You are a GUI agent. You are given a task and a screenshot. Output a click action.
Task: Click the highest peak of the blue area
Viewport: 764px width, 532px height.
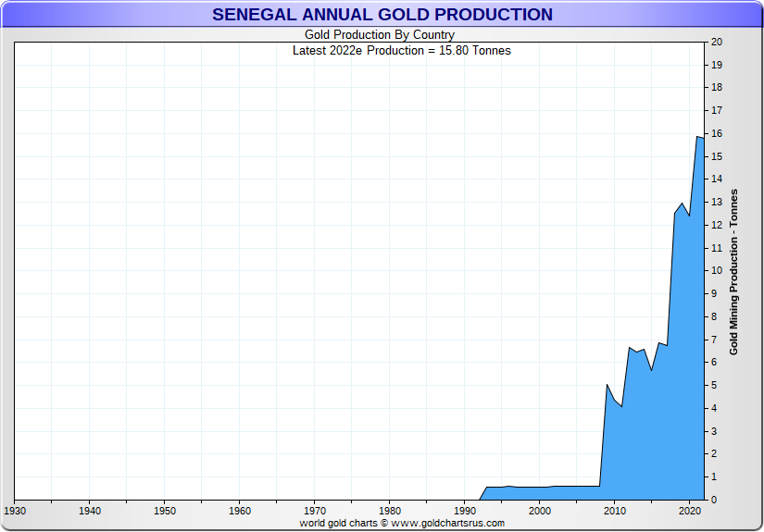pyautogui.click(x=697, y=137)
